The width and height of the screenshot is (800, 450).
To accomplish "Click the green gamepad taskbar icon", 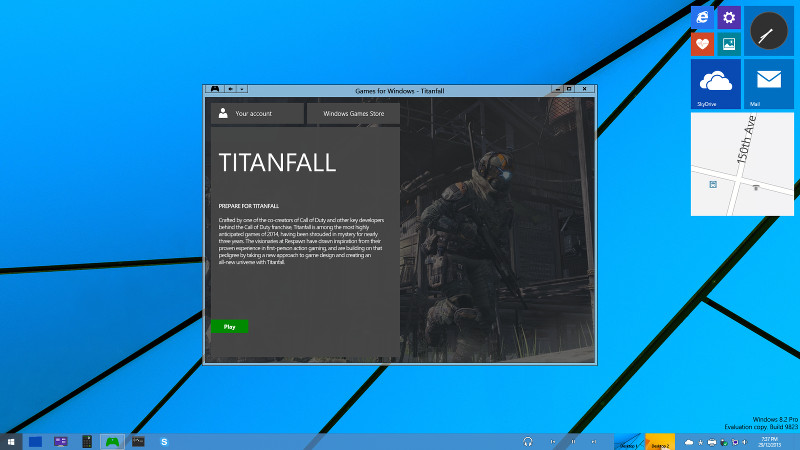I will pyautogui.click(x=112, y=442).
